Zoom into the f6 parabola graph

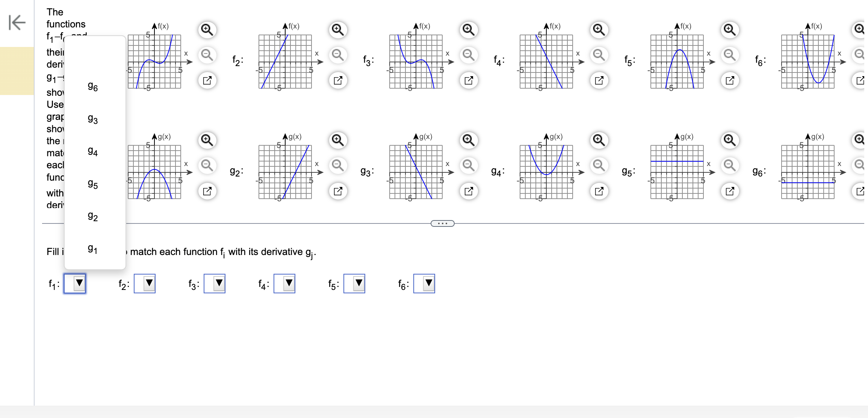point(860,30)
